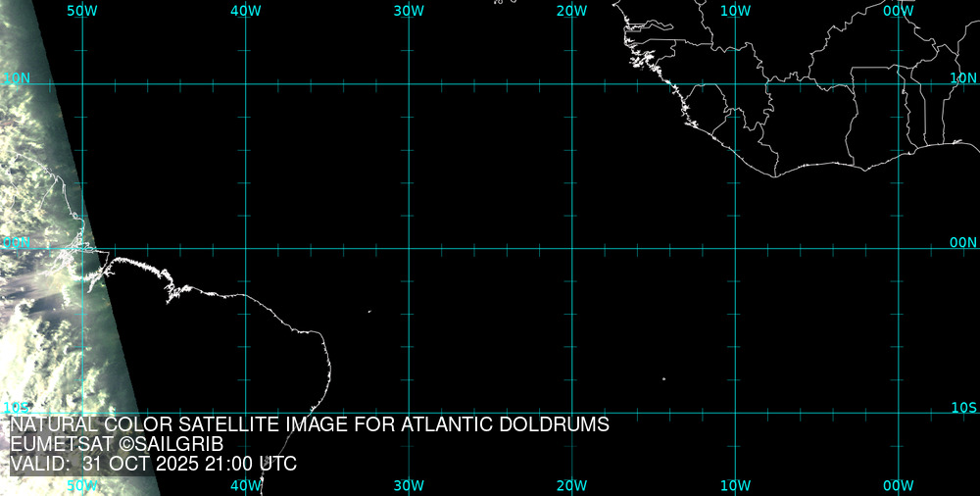Click the small island outline near 10S, 15W
980x496 pixels.
pos(663,379)
